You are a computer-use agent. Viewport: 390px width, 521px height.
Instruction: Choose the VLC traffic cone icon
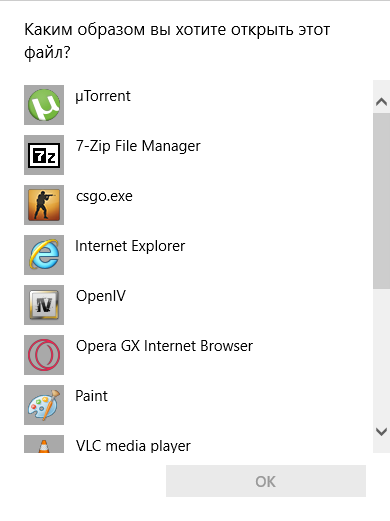pyautogui.click(x=44, y=444)
